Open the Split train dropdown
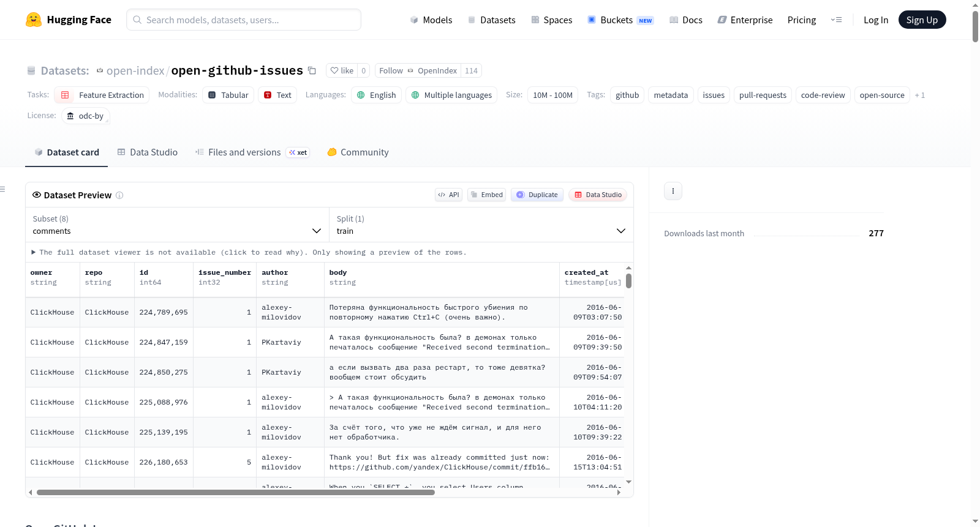Screen dimensions: 980x527 coord(481,225)
